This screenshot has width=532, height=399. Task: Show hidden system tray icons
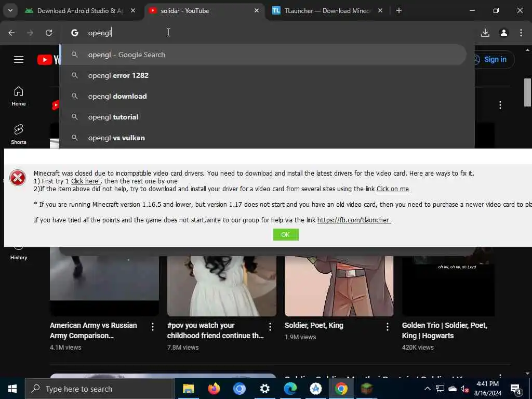(x=428, y=389)
